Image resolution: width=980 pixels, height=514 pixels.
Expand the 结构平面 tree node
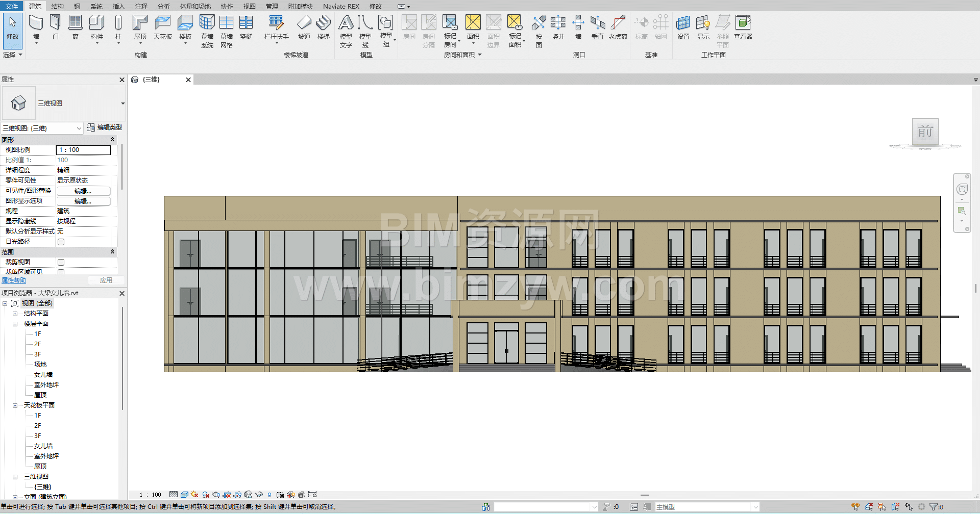pyautogui.click(x=15, y=314)
